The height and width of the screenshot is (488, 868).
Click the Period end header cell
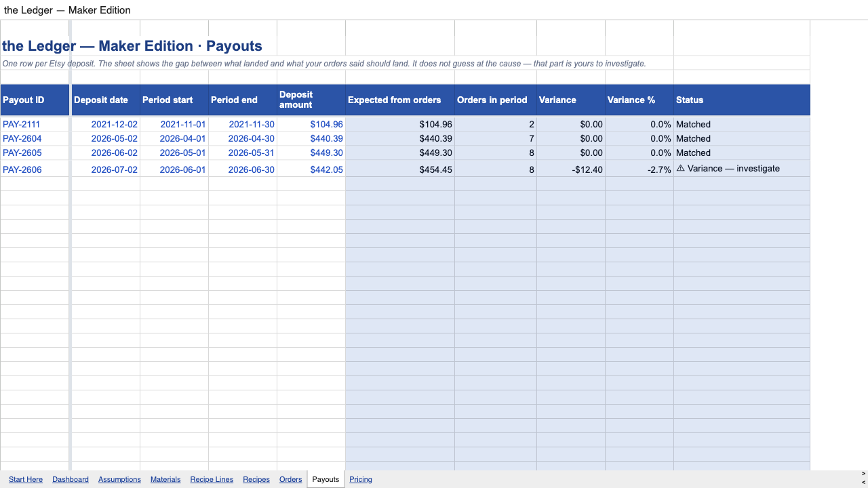coord(243,100)
